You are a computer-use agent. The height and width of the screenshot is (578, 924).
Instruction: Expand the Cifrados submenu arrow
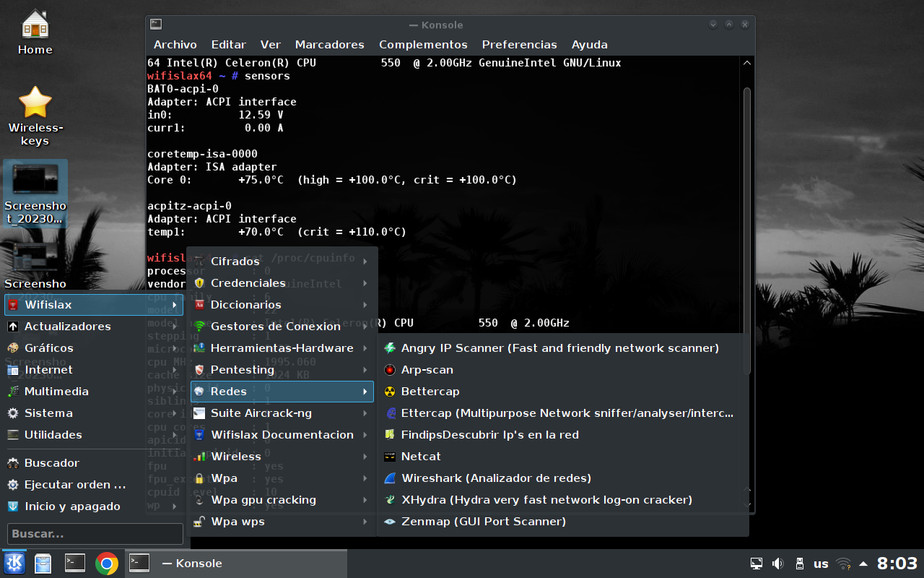click(365, 262)
